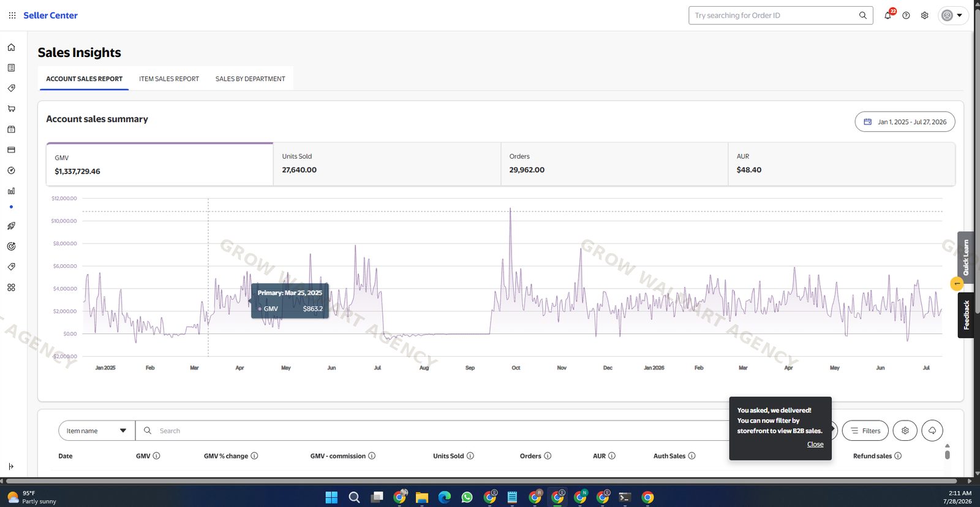The width and height of the screenshot is (980, 507).
Task: Click the cloud download icon button
Action: (x=932, y=431)
